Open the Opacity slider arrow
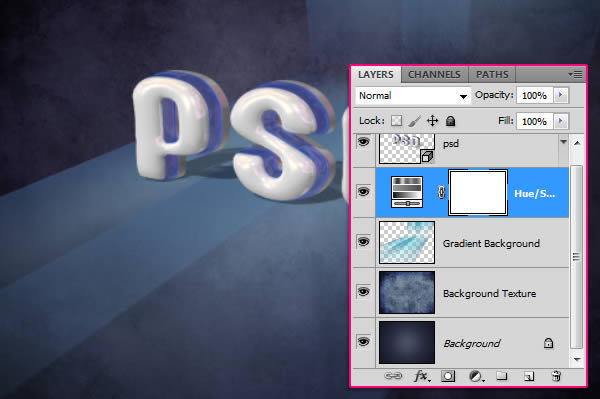Screen dimensions: 600x399 tap(561, 95)
